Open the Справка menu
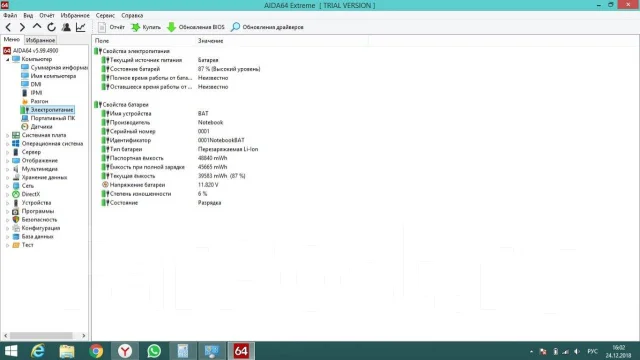Screen dimensions: 640x360 (132, 16)
